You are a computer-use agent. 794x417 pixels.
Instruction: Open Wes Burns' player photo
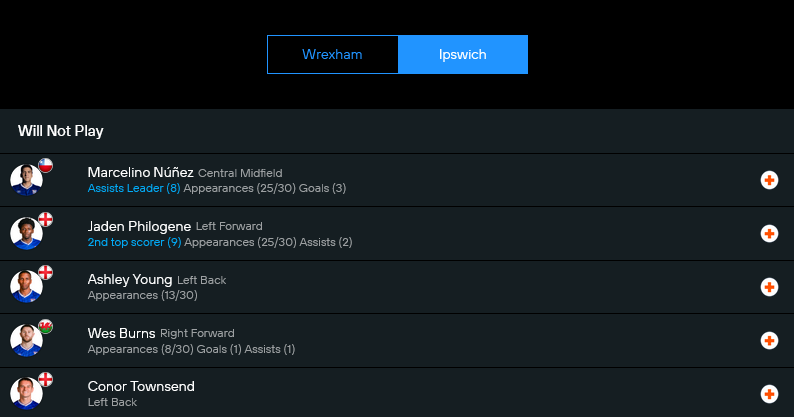coord(25,342)
